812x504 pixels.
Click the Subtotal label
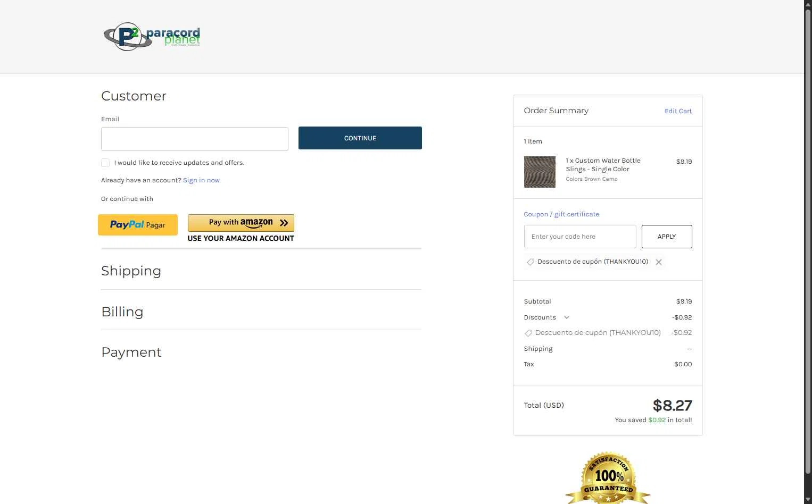coord(537,301)
